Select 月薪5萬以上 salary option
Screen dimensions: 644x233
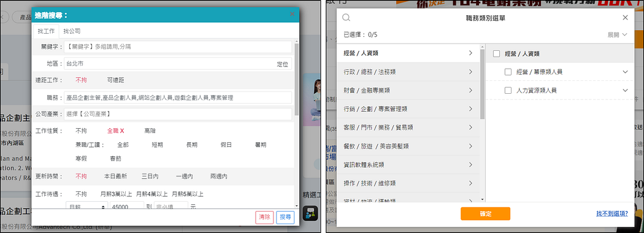point(188,194)
